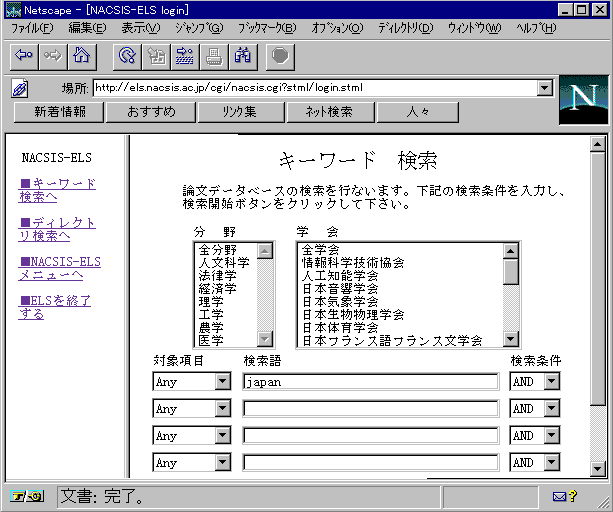Click the Open Location toolbar icon

coord(185,57)
